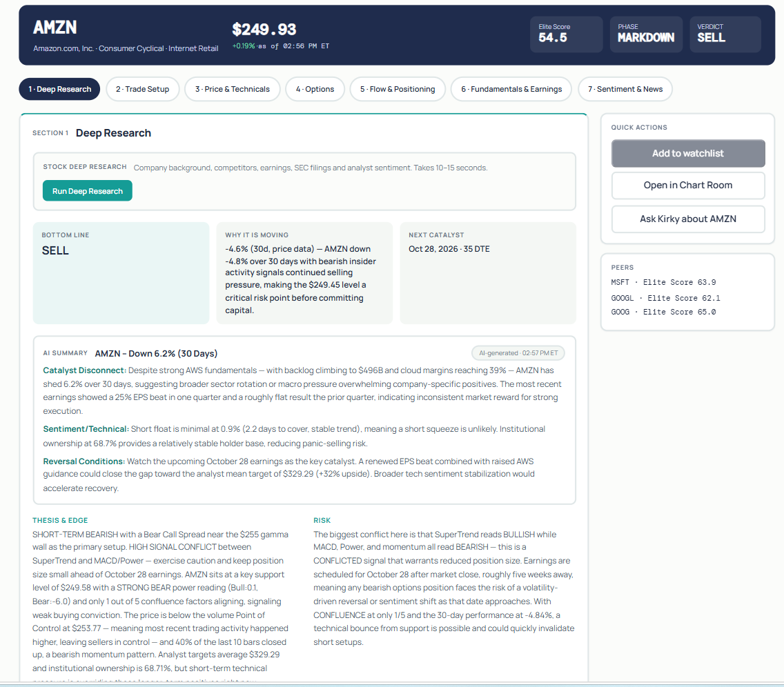The width and height of the screenshot is (784, 687).
Task: Click the AI-generated 02:57 PM ET badge
Action: pos(518,353)
